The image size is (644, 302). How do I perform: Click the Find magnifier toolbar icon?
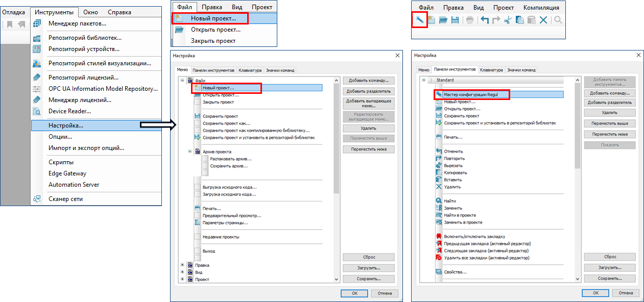tap(558, 20)
